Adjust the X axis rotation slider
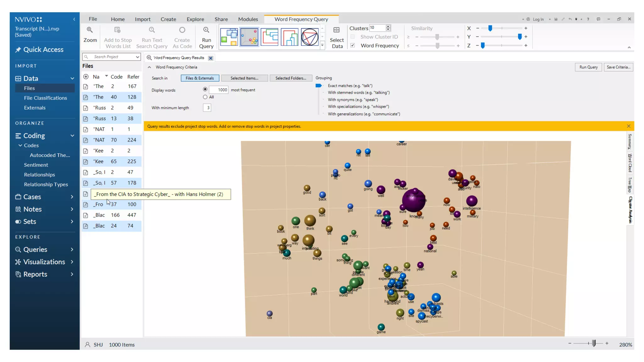The image size is (644, 362). pyautogui.click(x=490, y=28)
